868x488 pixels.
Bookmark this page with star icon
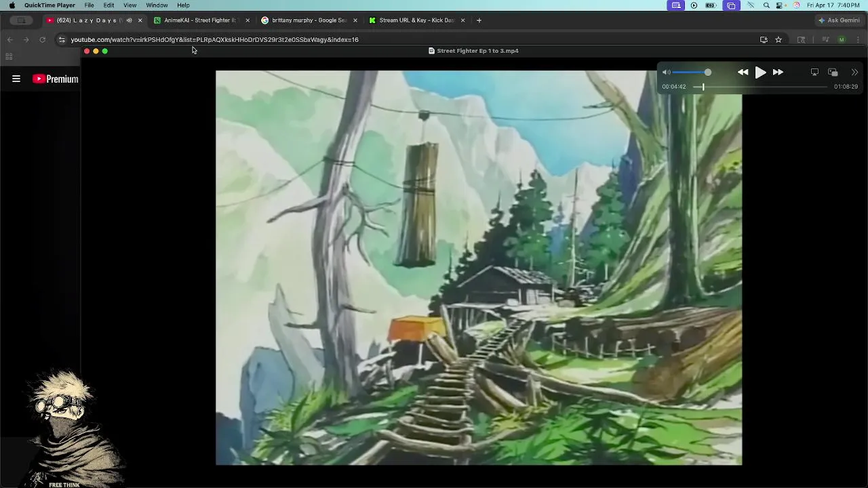[778, 39]
